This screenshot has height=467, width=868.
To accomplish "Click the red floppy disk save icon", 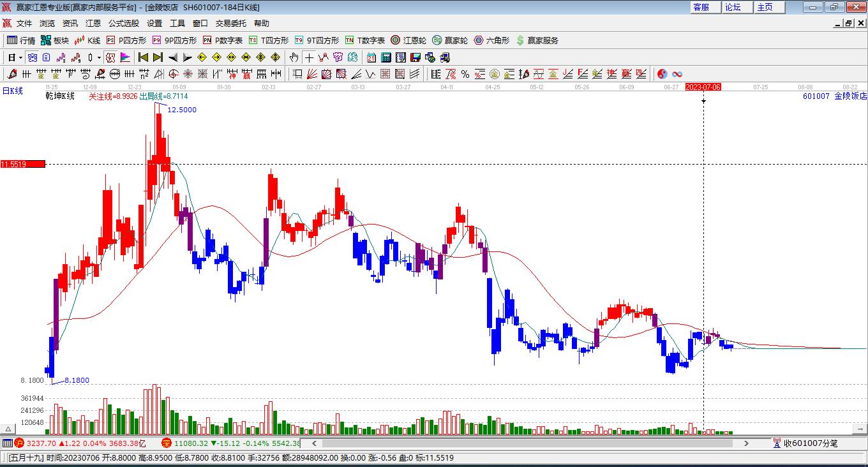I will pyautogui.click(x=415, y=57).
